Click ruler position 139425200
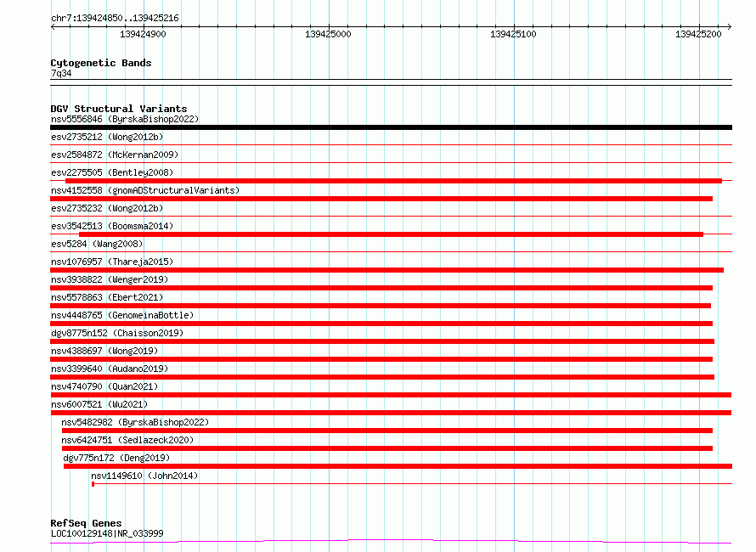This screenshot has width=756, height=552. tap(698, 34)
